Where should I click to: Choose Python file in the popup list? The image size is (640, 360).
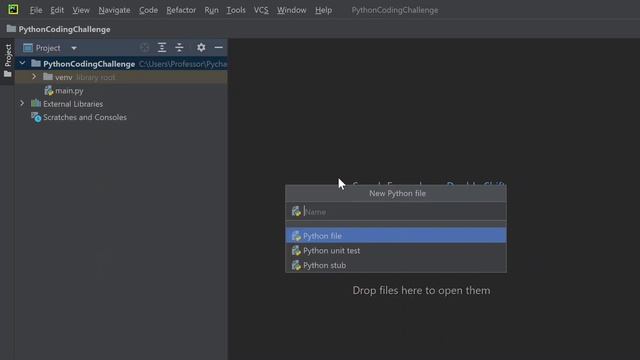pos(396,236)
